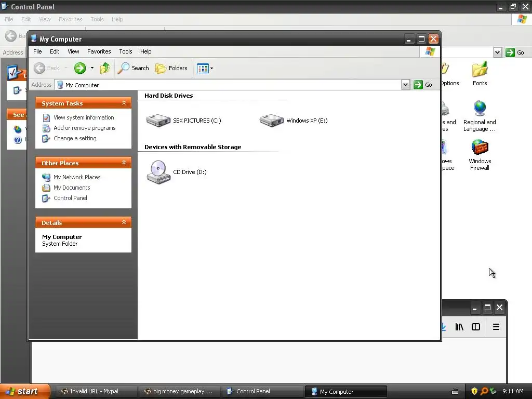Toggle the browser sidebar icon
Image resolution: width=532 pixels, height=399 pixels.
(476, 327)
